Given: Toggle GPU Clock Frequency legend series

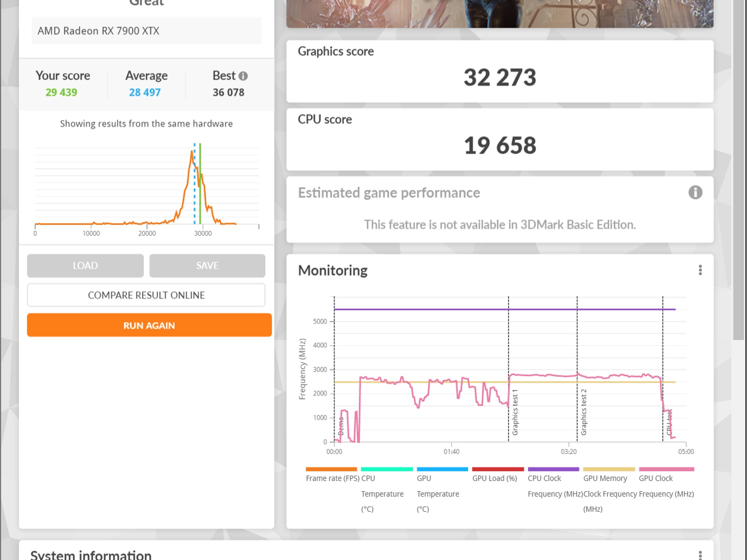Looking at the screenshot, I should [666, 469].
